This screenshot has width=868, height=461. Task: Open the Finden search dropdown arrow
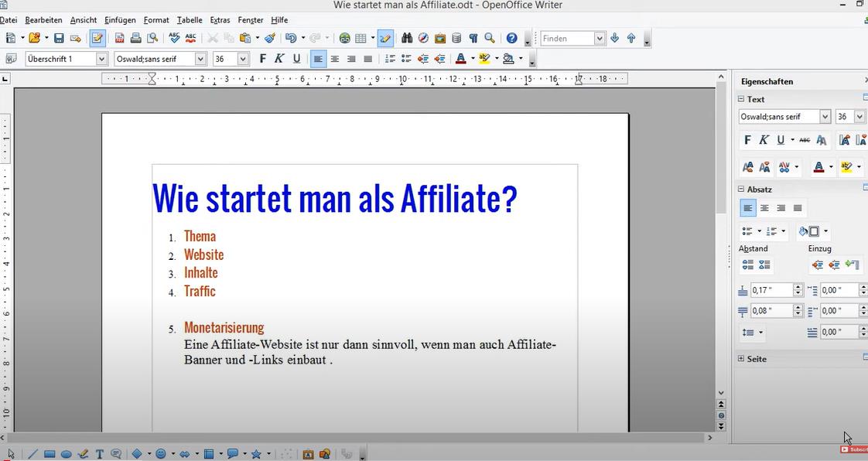600,38
